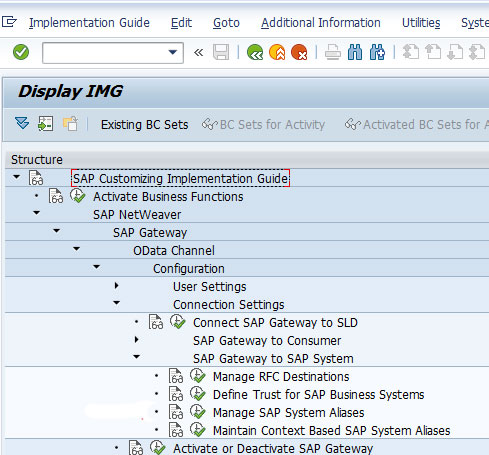
Task: Open documentation icon for Define Trust for SAP Business Systems
Action: [x=176, y=394]
